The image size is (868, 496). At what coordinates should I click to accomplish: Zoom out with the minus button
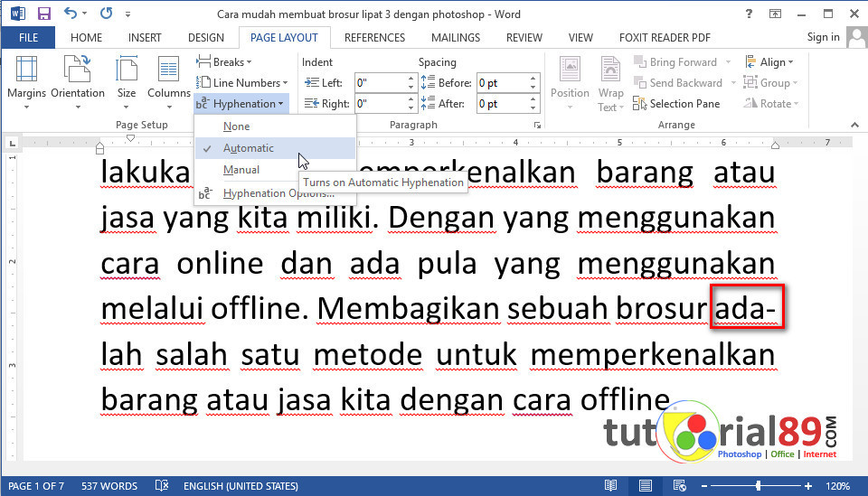704,486
